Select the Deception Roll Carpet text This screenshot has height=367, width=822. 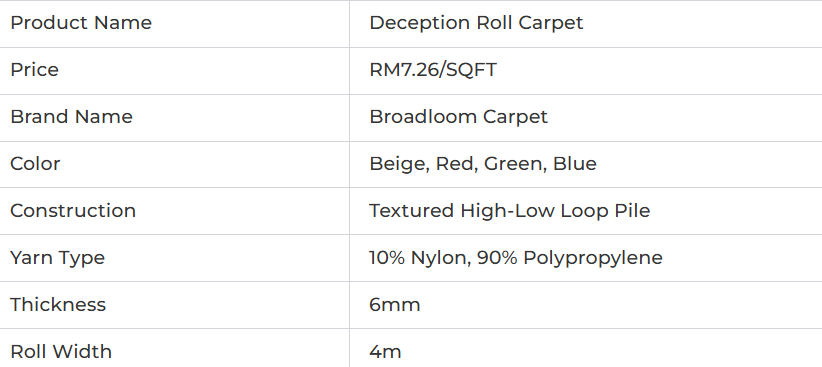pyautogui.click(x=476, y=23)
